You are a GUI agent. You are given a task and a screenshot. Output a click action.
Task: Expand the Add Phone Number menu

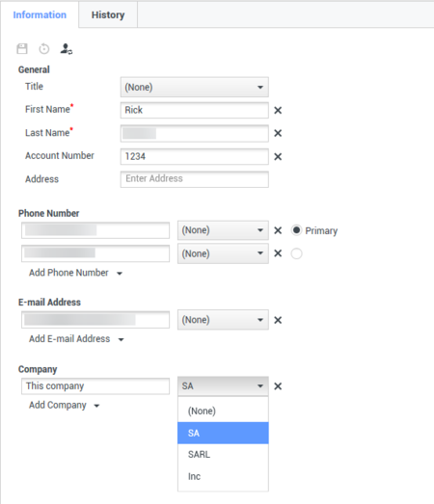tap(75, 273)
